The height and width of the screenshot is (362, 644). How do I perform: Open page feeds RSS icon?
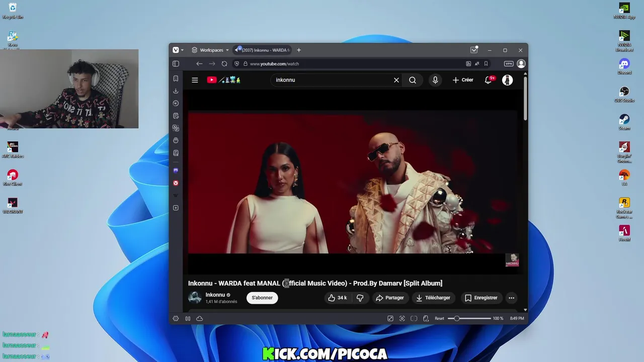pyautogui.click(x=468, y=64)
